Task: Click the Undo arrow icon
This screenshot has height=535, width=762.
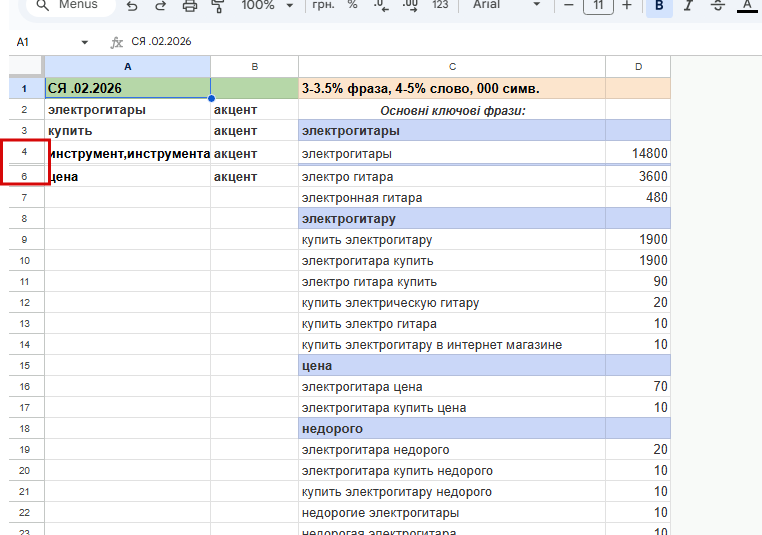Action: 132,6
